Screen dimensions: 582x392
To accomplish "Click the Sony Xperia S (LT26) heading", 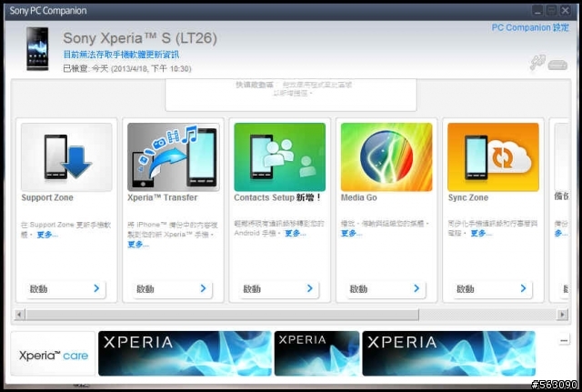I will [140, 38].
